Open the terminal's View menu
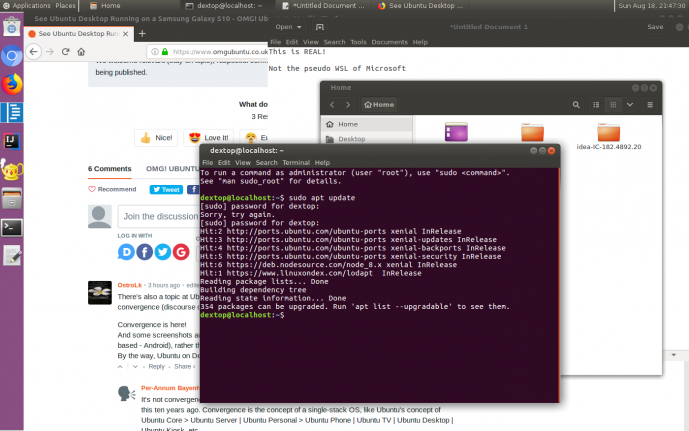The height and width of the screenshot is (431, 689). 243,163
